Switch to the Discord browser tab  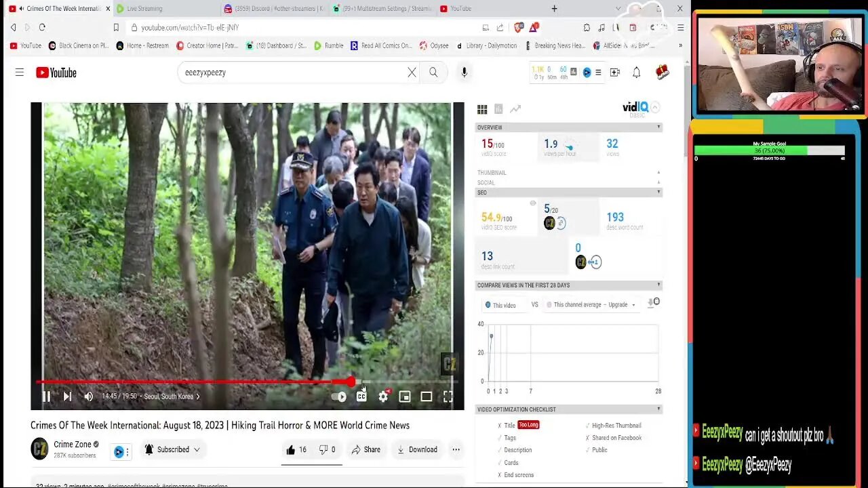pyautogui.click(x=274, y=9)
